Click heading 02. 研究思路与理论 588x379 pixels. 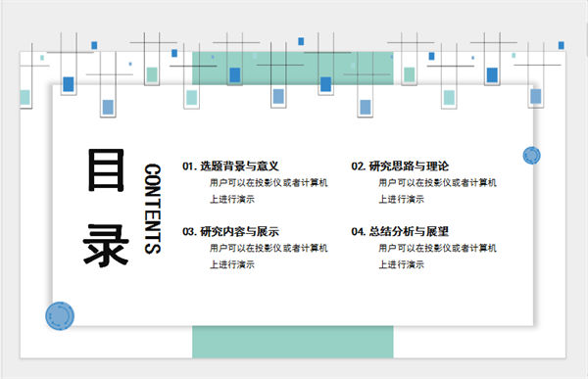400,166
